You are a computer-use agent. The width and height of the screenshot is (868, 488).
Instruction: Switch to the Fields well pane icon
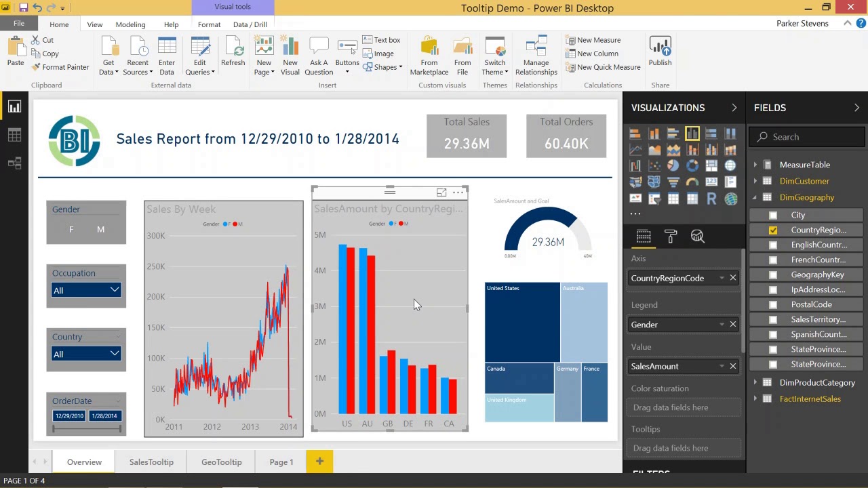point(644,236)
